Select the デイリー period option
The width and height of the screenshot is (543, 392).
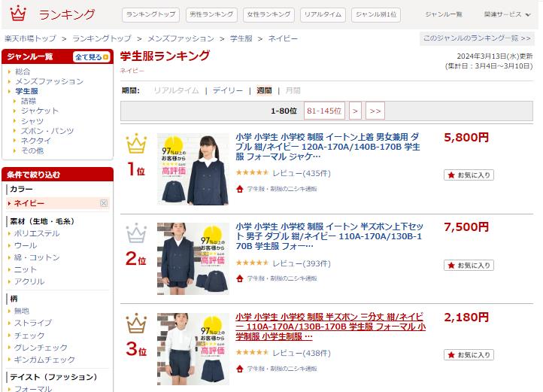point(228,90)
